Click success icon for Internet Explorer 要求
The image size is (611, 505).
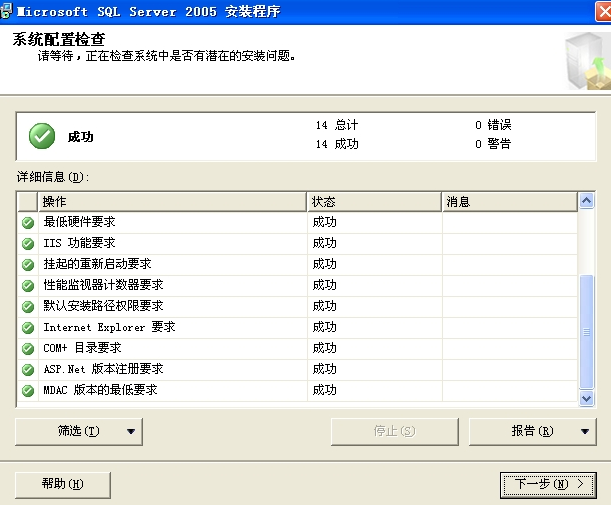pyautogui.click(x=27, y=327)
